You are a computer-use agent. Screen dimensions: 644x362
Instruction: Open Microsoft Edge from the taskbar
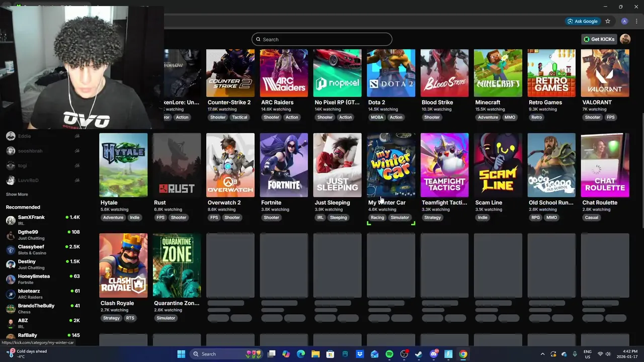click(x=301, y=354)
